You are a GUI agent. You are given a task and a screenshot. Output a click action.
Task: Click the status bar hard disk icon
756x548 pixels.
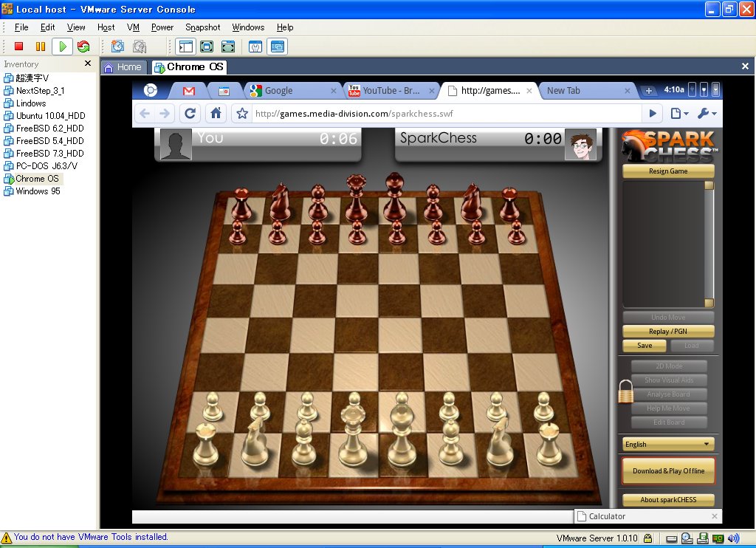click(672, 539)
